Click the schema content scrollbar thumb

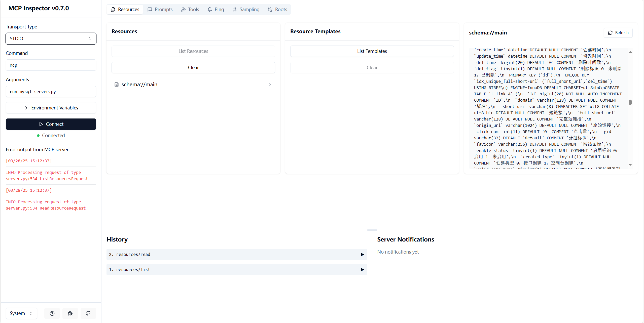[630, 102]
